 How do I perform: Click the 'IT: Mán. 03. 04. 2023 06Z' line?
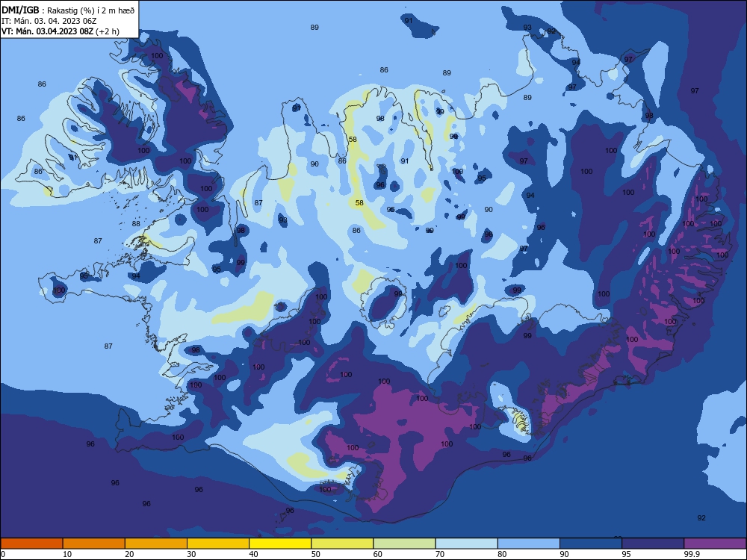(x=49, y=21)
